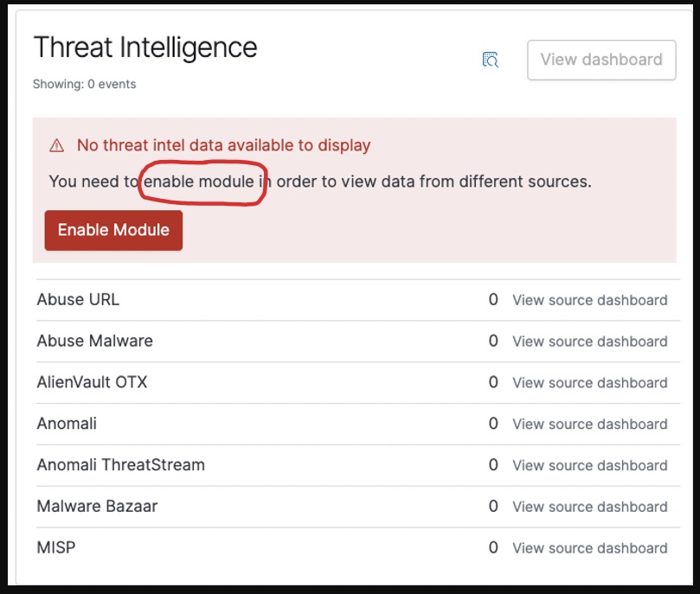Open the Abuse Malware source dashboard

(590, 341)
